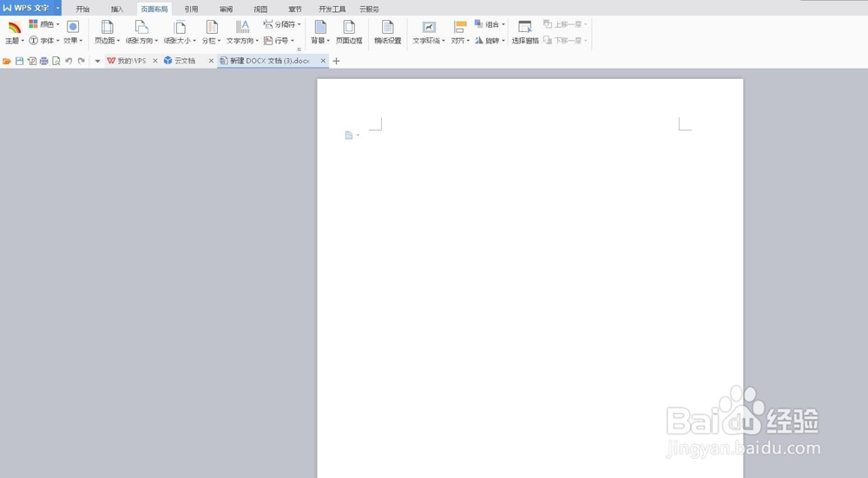Click the 上移一层 bring forward icon

[x=548, y=23]
